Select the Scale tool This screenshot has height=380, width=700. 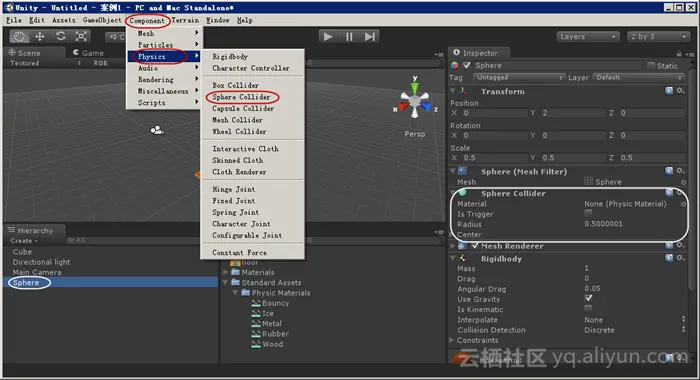pos(81,37)
